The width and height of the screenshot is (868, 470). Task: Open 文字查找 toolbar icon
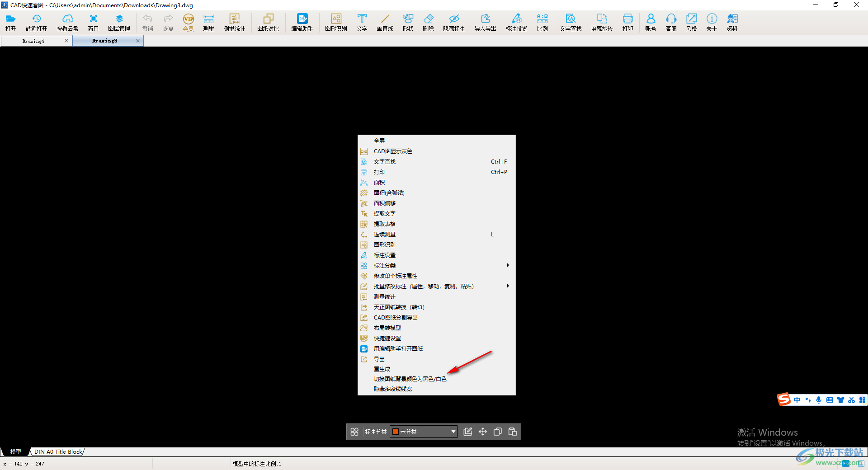tap(571, 22)
